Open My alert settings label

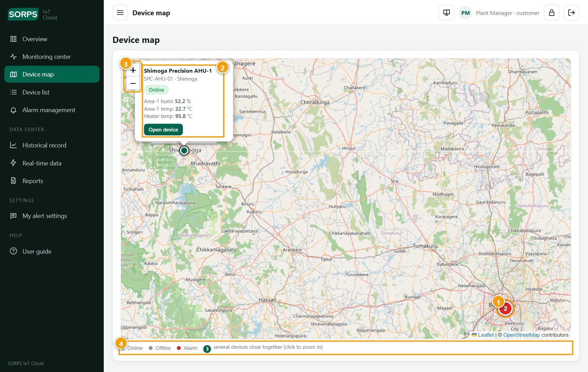[x=45, y=216]
